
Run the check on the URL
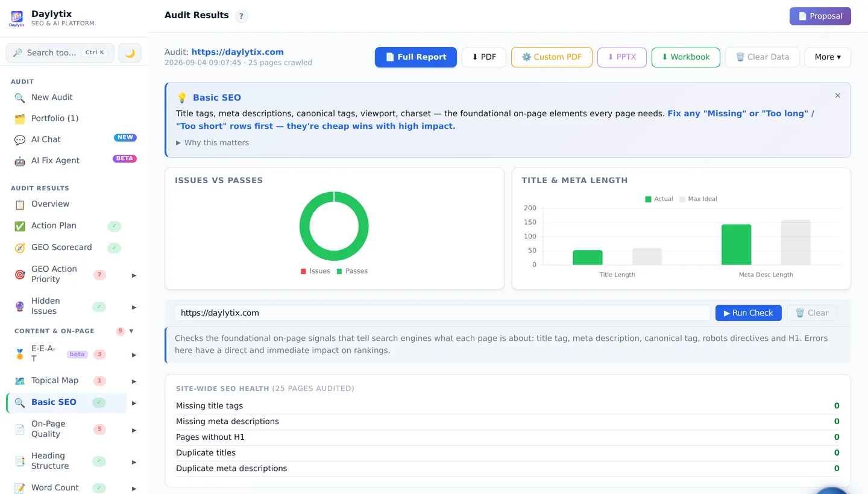(749, 313)
